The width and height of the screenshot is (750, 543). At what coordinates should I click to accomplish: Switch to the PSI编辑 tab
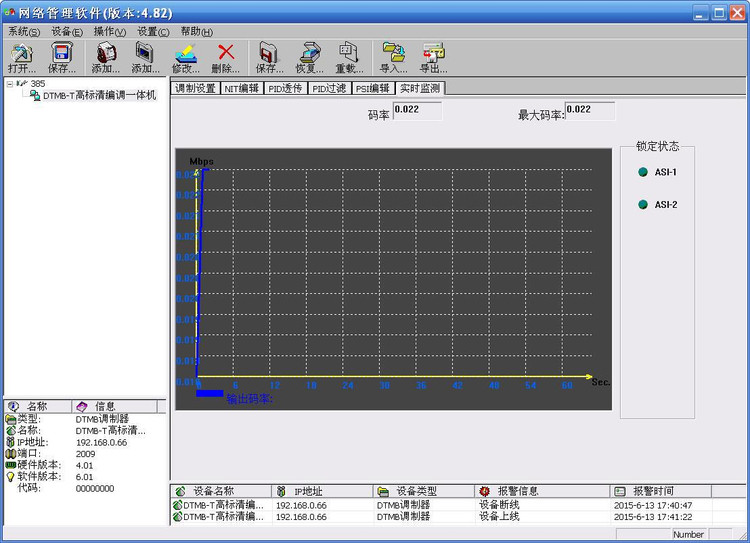click(373, 89)
